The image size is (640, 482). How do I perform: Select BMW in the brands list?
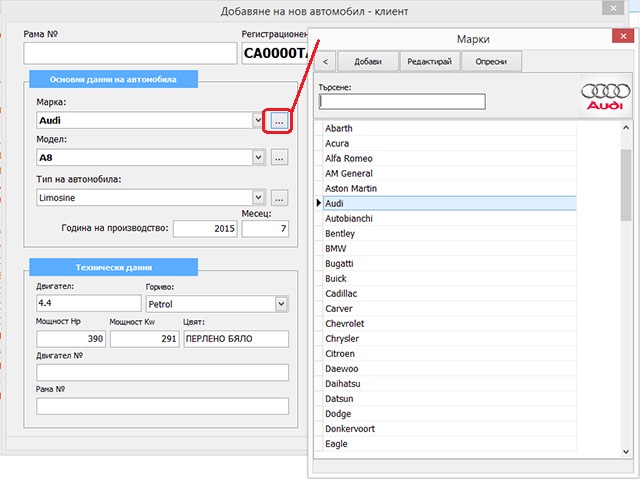click(450, 249)
